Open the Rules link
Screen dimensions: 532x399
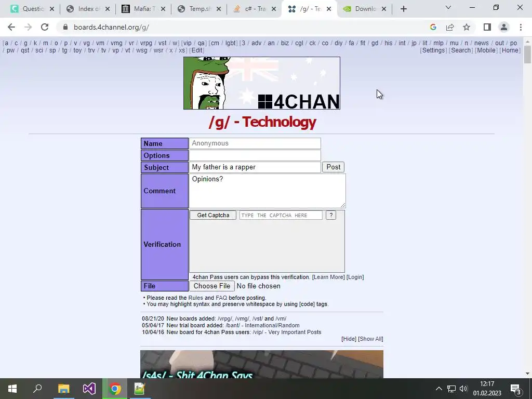click(x=195, y=298)
